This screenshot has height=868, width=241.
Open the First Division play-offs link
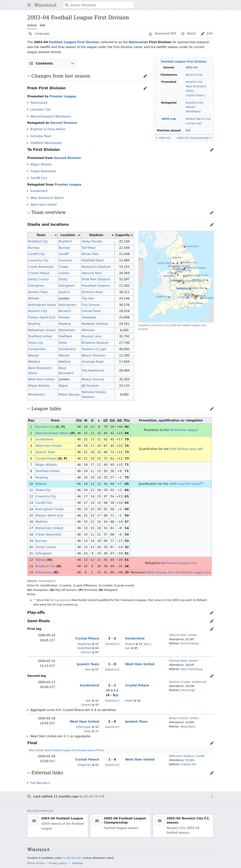click(186, 449)
